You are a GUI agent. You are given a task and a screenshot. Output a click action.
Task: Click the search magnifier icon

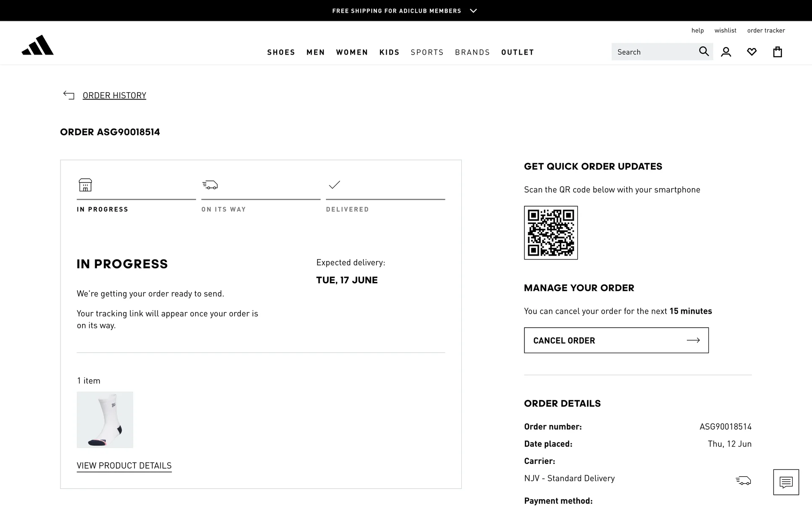[703, 52]
